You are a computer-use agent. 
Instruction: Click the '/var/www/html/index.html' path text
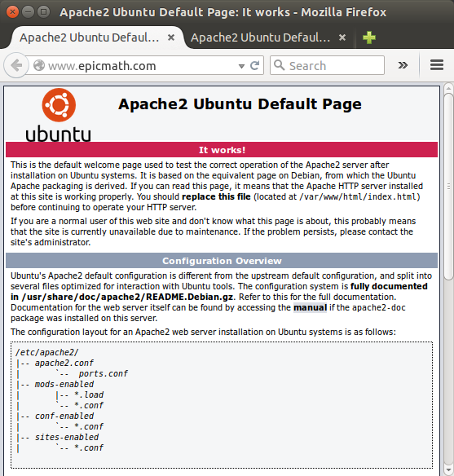(358, 197)
